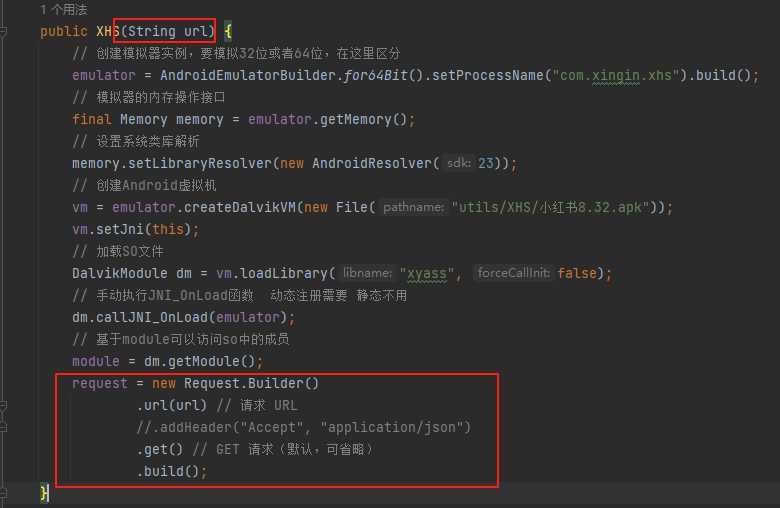Click the DalvikModule type name
Image resolution: width=780 pixels, height=508 pixels.
120,274
